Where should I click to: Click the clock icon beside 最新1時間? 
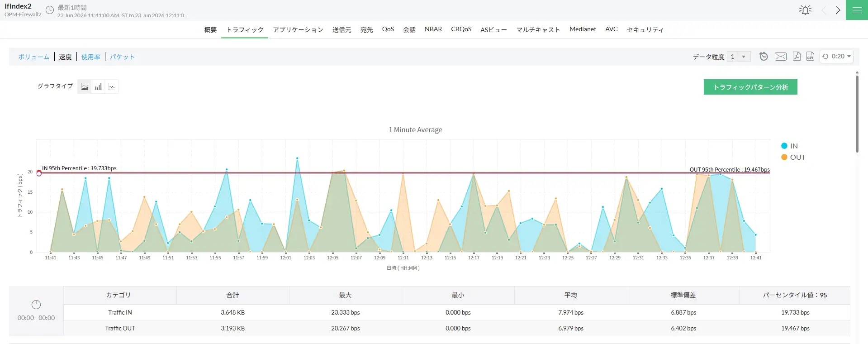click(x=50, y=10)
